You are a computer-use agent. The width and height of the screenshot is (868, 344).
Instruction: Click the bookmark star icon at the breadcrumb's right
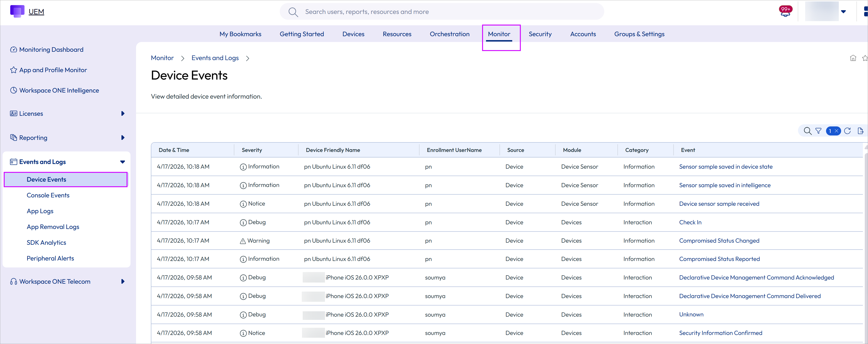click(865, 58)
